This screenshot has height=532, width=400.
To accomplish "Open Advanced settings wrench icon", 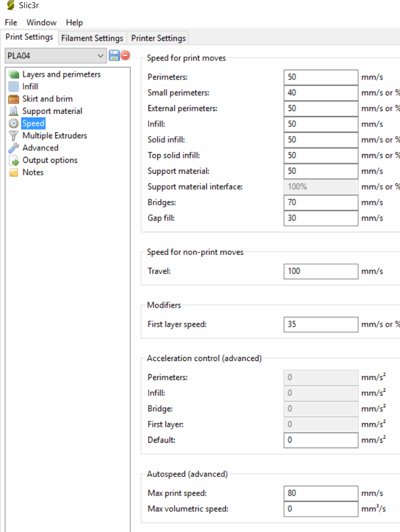I will (x=14, y=148).
